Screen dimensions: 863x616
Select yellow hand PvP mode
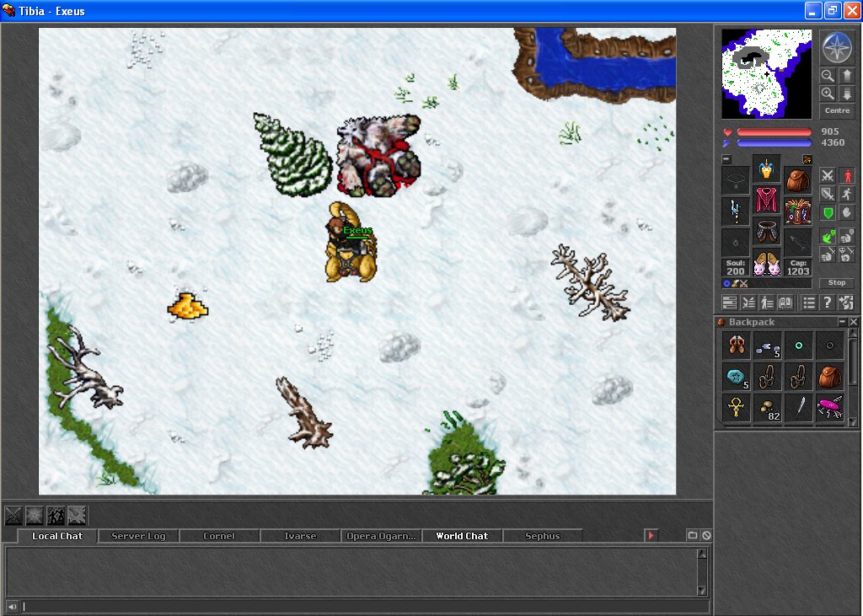[828, 254]
